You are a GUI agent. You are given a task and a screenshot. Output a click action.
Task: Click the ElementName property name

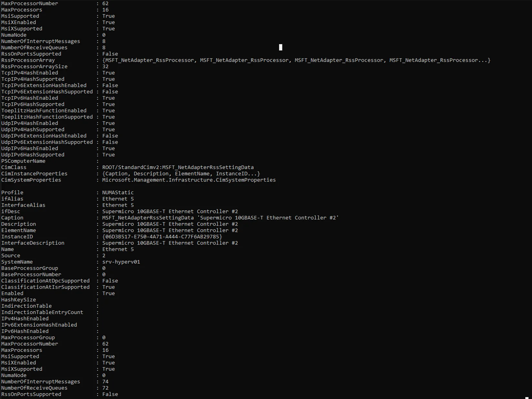coord(19,230)
